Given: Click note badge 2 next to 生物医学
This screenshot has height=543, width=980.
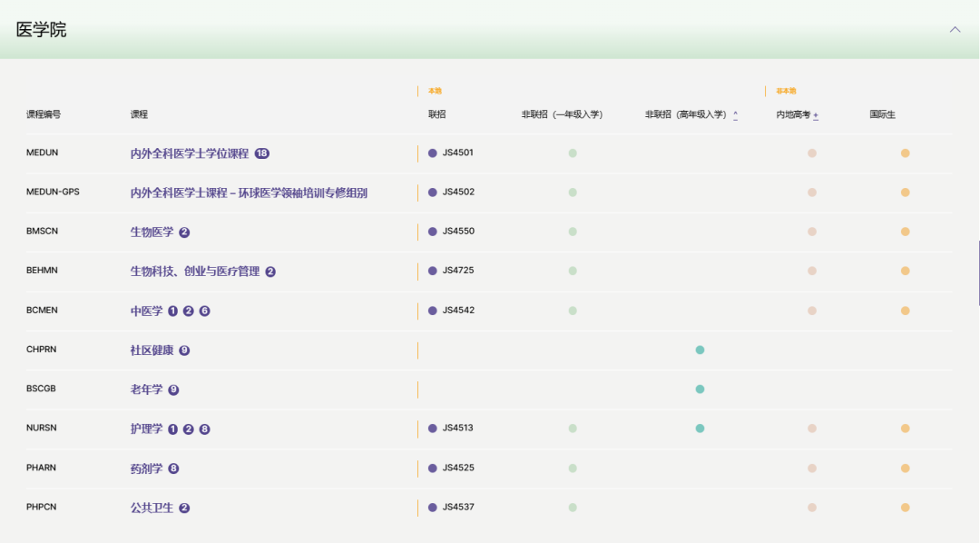Looking at the screenshot, I should pos(184,232).
